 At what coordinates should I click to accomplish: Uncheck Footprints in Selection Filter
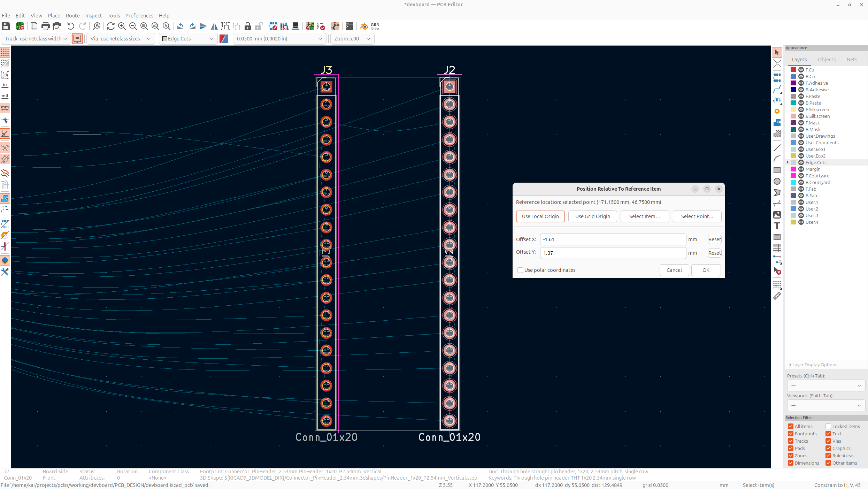pyautogui.click(x=791, y=434)
